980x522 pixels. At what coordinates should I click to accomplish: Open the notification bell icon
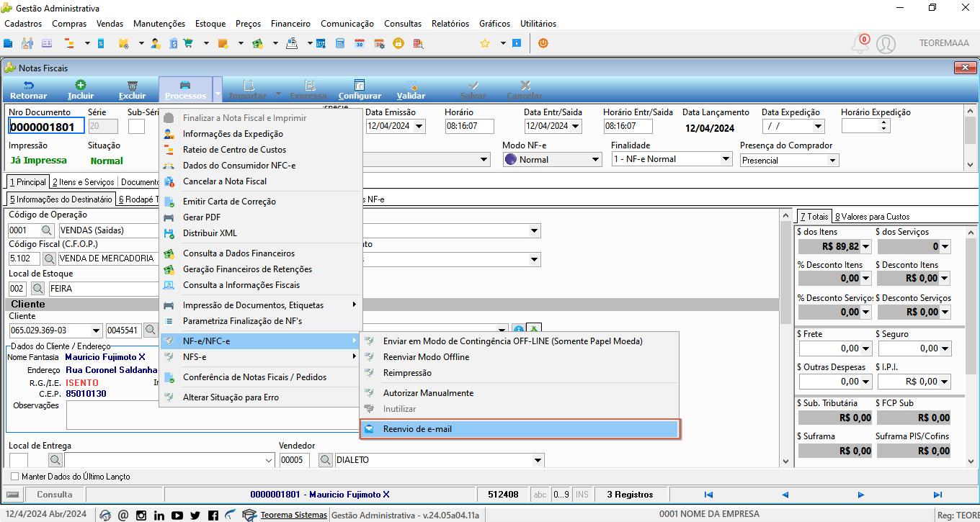coord(860,44)
